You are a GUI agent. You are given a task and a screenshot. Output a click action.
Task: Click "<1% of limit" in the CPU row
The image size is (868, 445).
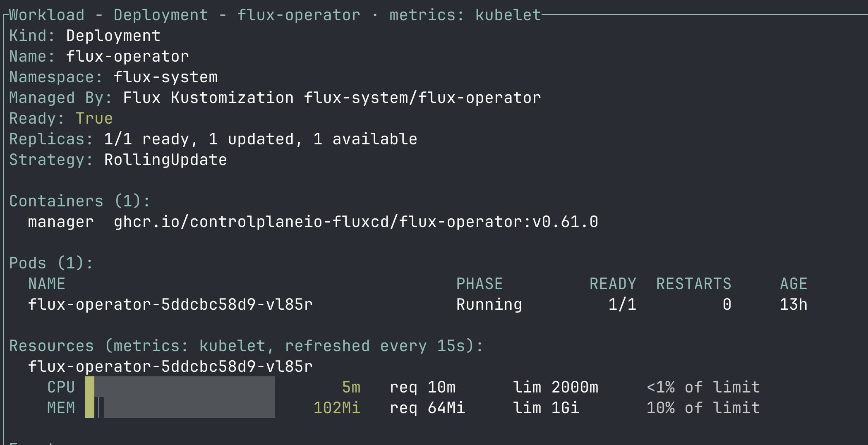coord(703,387)
